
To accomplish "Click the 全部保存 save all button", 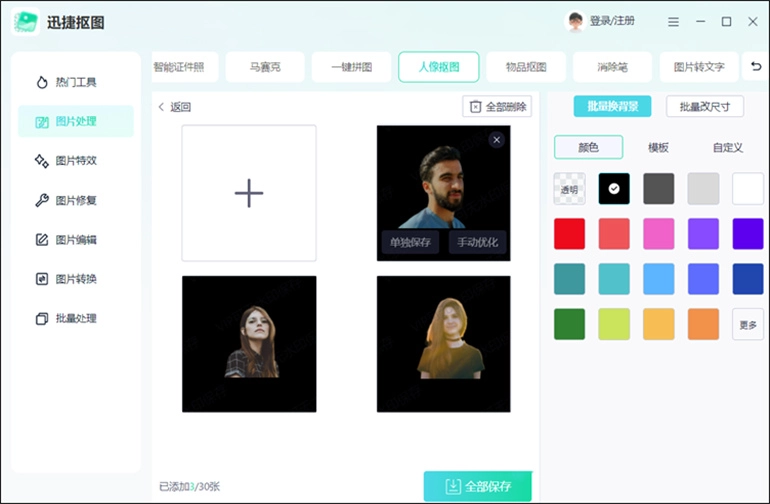I will (477, 486).
